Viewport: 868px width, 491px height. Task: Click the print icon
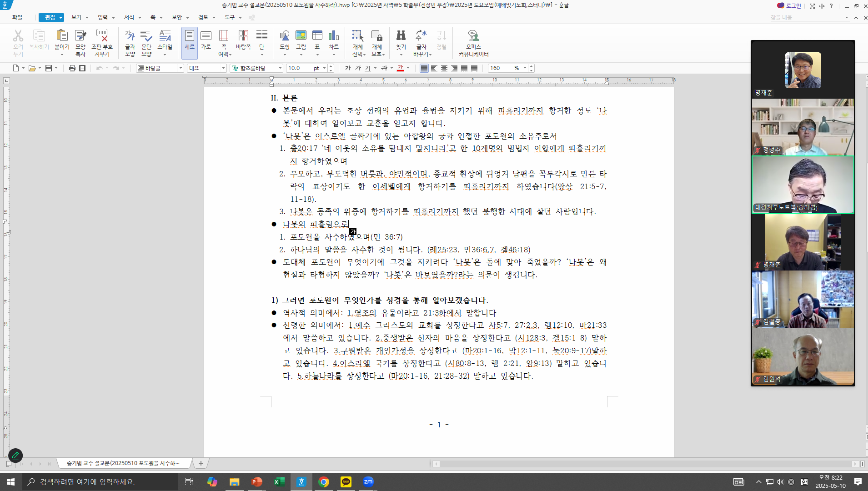pyautogui.click(x=72, y=68)
